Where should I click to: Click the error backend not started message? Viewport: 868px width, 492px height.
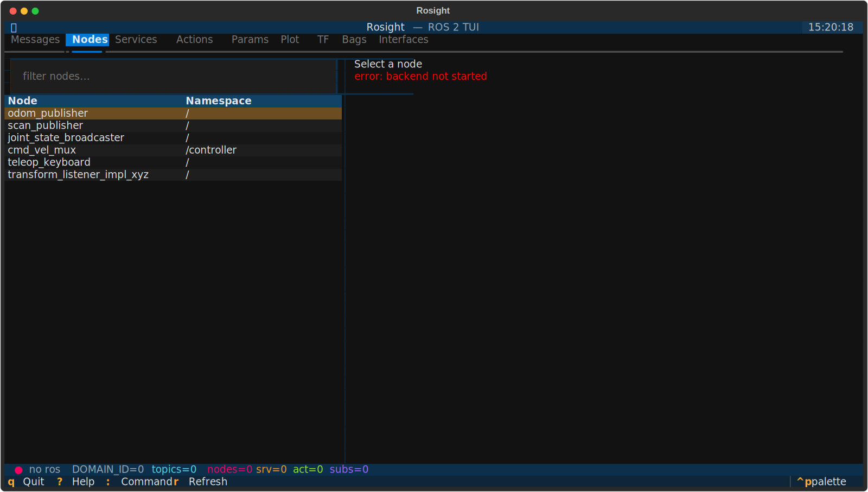[x=420, y=77]
